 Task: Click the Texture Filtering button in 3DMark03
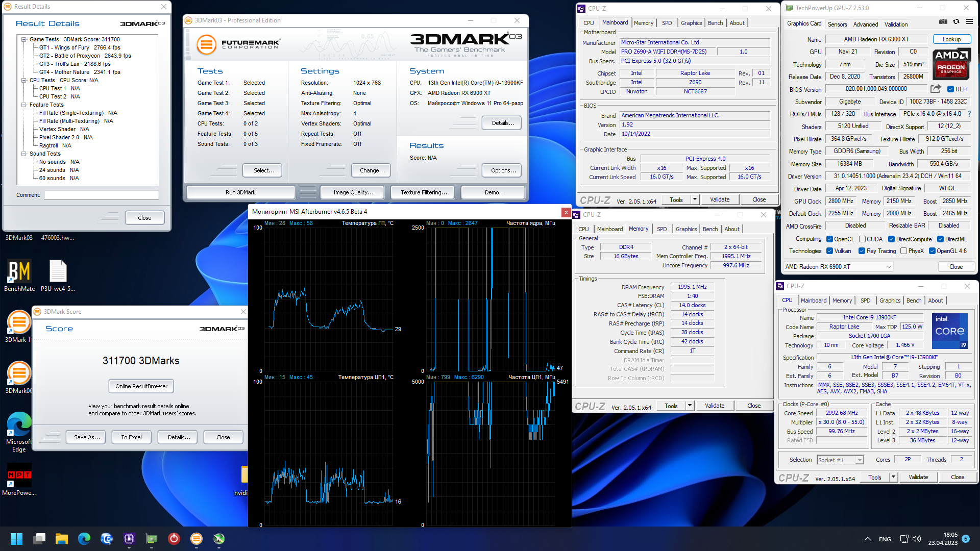[x=424, y=192]
